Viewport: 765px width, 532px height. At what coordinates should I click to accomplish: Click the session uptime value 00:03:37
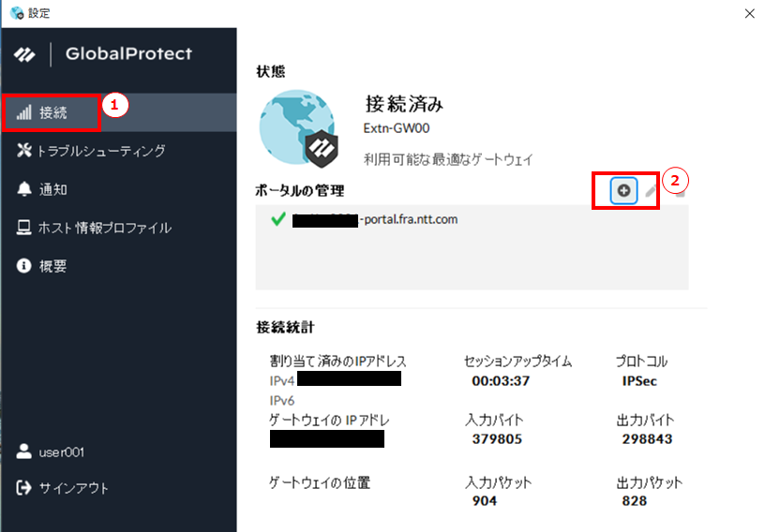(x=501, y=381)
